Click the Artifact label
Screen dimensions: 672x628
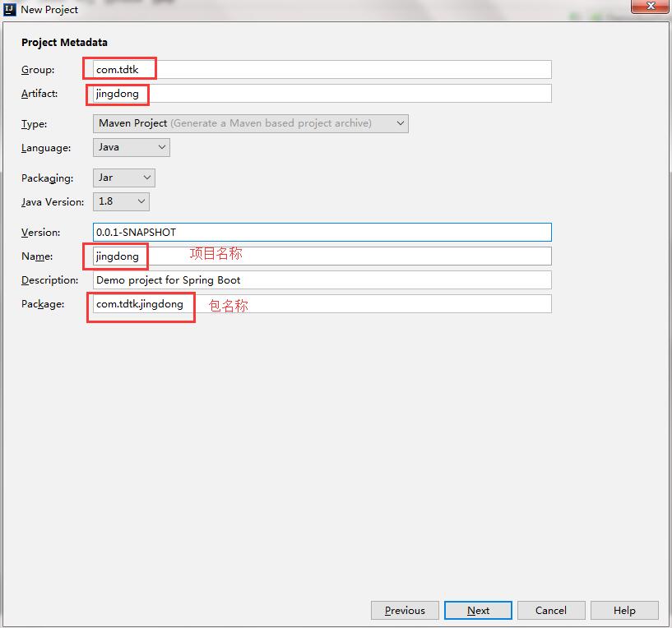coord(39,94)
